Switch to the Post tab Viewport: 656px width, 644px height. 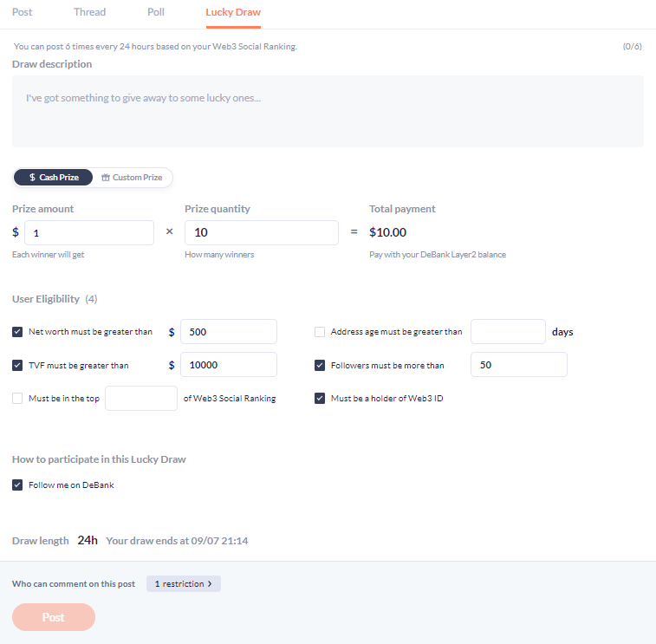tap(23, 12)
